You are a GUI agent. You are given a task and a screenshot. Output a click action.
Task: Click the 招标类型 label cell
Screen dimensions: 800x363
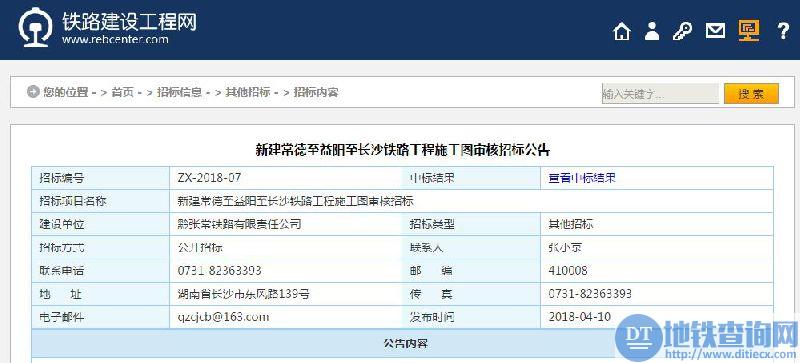pyautogui.click(x=471, y=224)
